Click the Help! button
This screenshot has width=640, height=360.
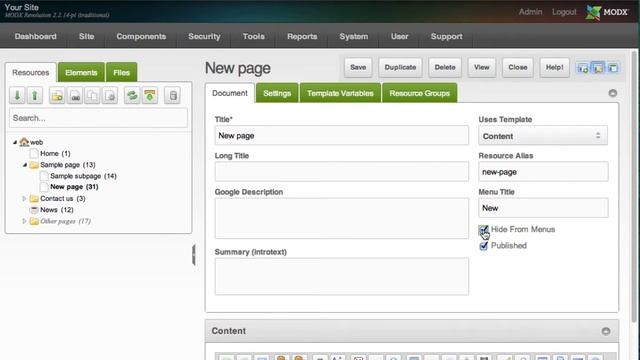(554, 67)
